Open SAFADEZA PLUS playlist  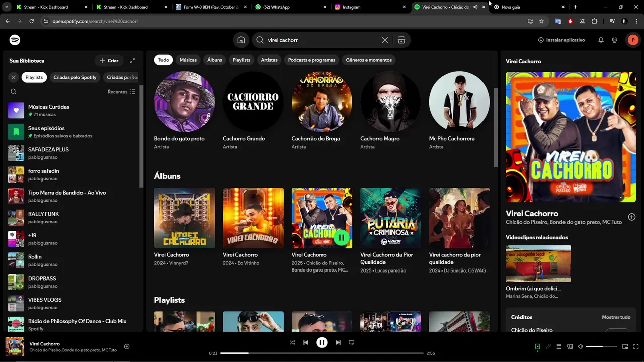pos(73,153)
